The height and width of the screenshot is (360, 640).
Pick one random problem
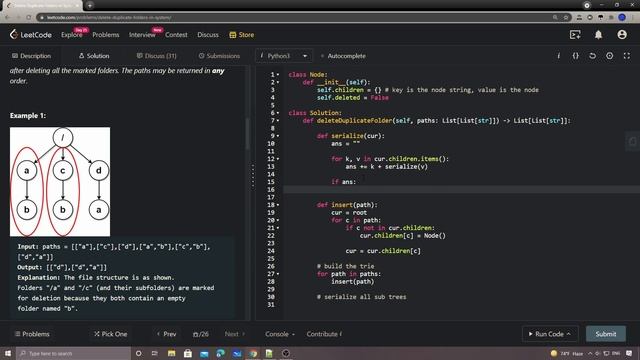111,334
